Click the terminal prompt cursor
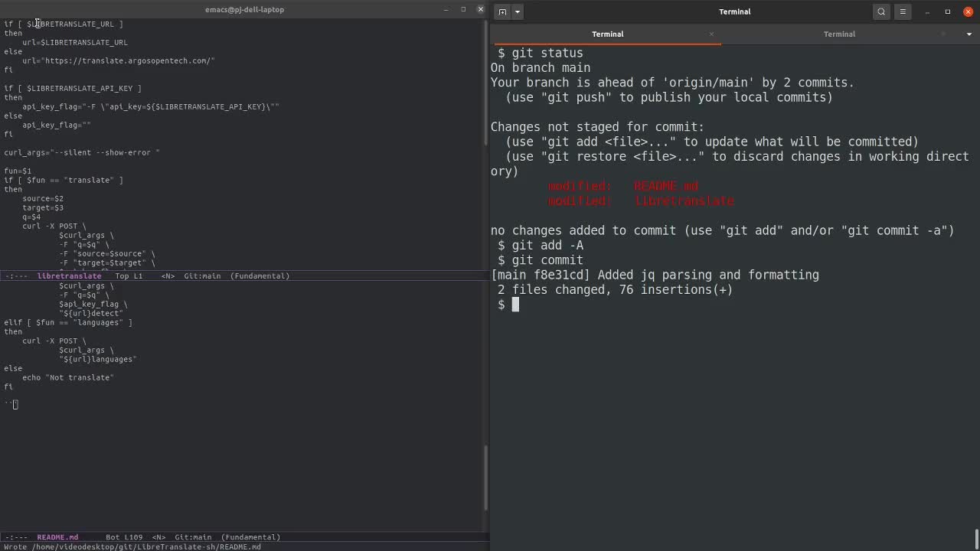The height and width of the screenshot is (551, 980). (515, 305)
